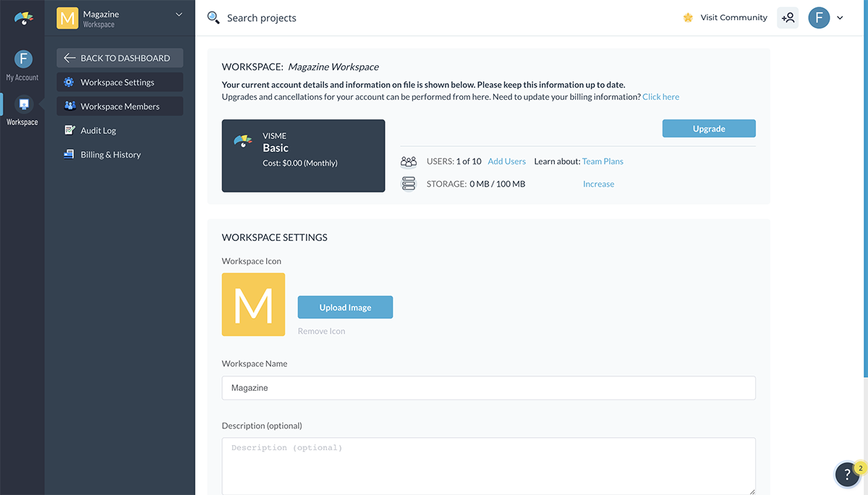
Task: Click the Visit Community star icon
Action: point(688,18)
